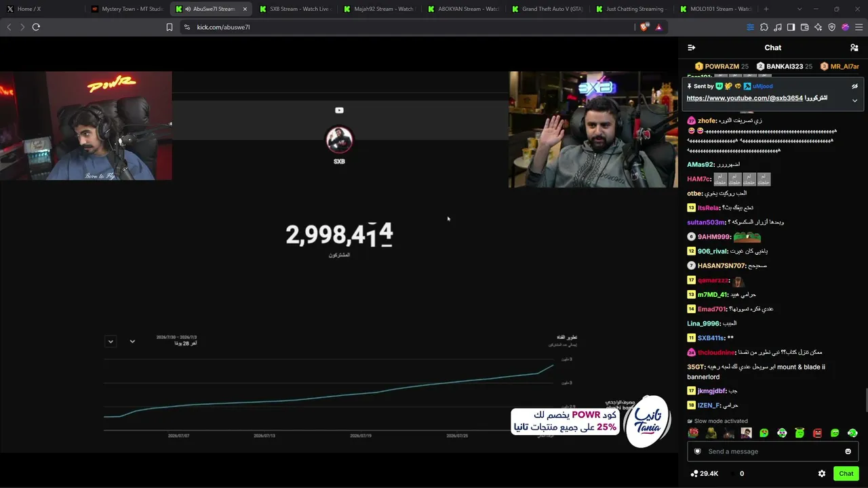Go back to the previous page
This screenshot has width=868, height=488.
9,27
